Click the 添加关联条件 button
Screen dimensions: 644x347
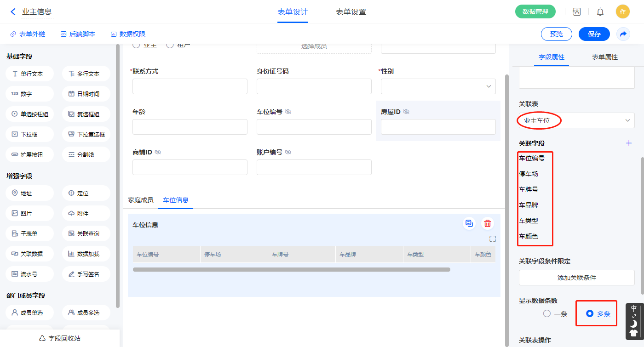click(576, 278)
